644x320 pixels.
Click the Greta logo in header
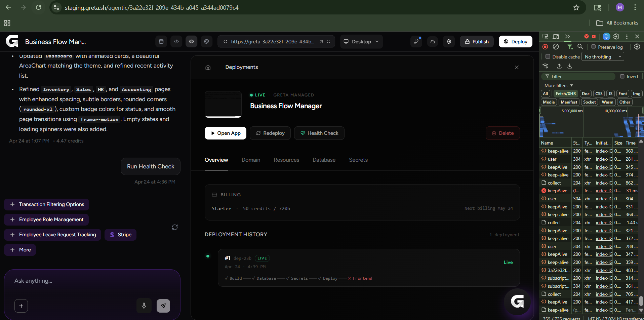point(12,41)
